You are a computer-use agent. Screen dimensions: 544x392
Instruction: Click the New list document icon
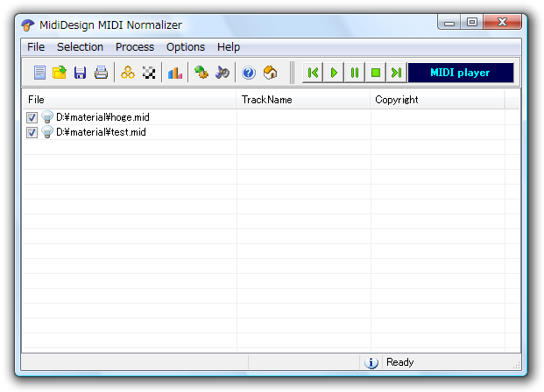point(39,73)
